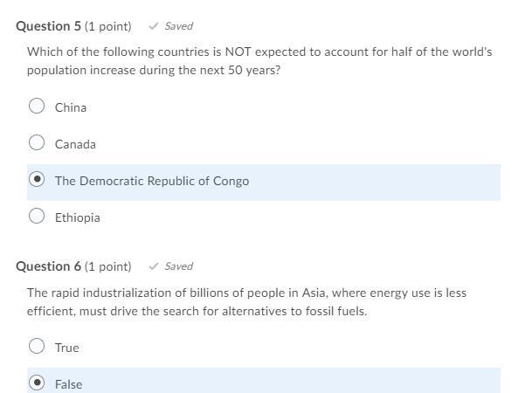The height and width of the screenshot is (393, 532).
Task: Select the China radio button
Action: pos(37,107)
